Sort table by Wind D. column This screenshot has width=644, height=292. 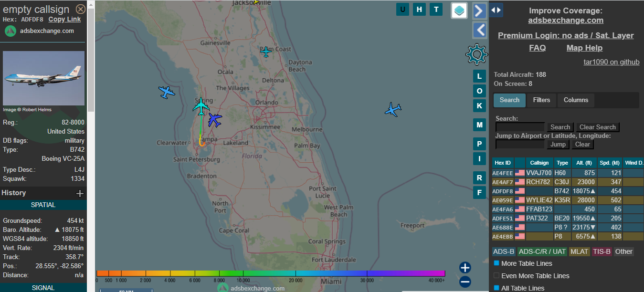tap(633, 163)
